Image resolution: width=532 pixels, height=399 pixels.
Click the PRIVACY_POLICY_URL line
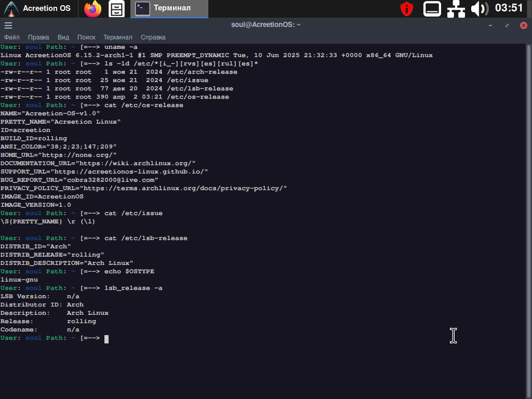coord(144,188)
